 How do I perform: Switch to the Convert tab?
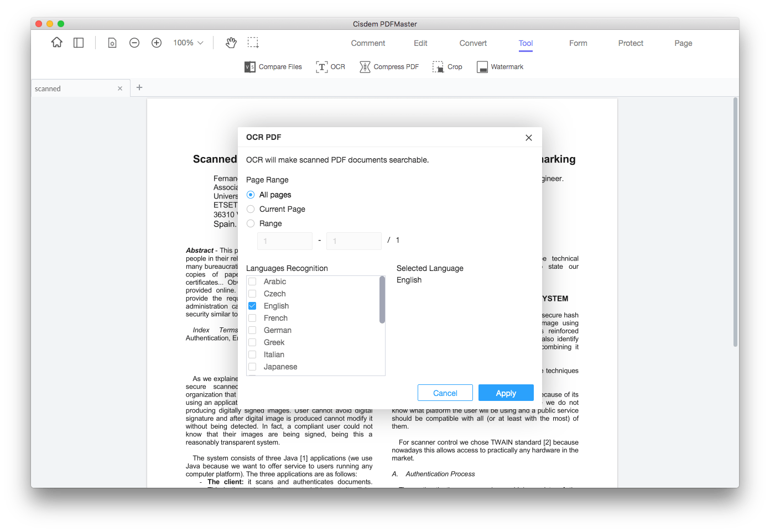coord(473,43)
